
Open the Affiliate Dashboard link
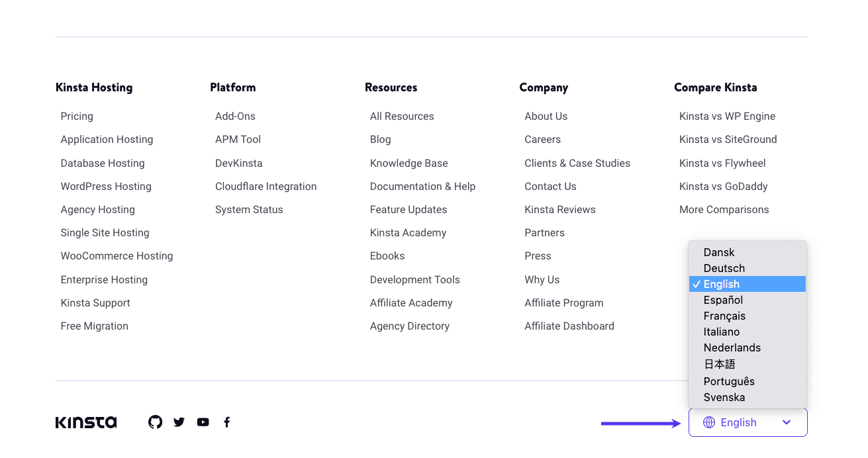[569, 326]
